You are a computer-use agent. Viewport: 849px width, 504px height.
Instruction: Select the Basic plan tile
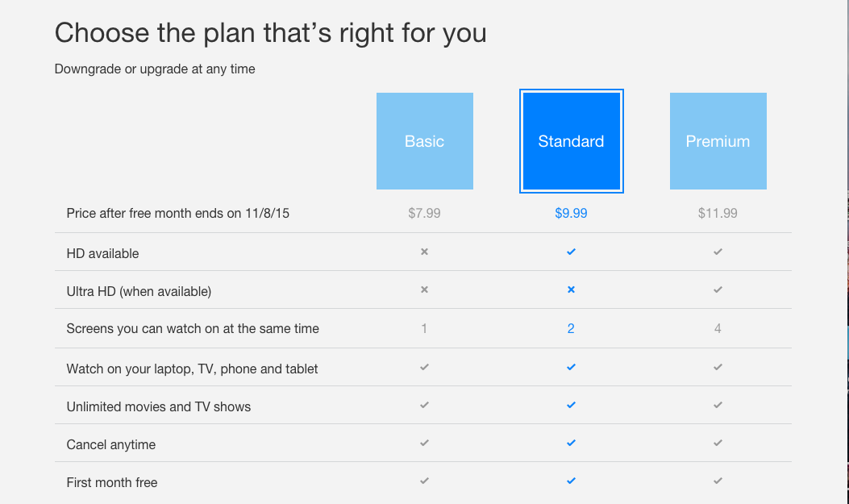[424, 141]
